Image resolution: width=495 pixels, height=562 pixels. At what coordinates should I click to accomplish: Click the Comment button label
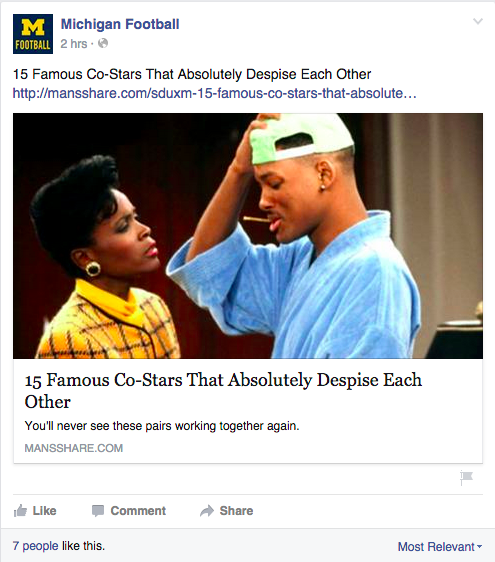click(138, 510)
